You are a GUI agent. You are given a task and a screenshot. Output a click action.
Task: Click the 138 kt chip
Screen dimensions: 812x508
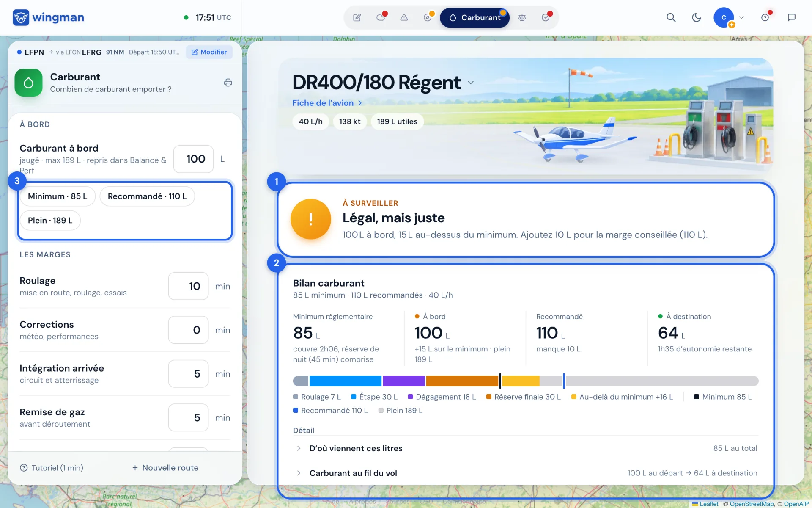point(350,121)
